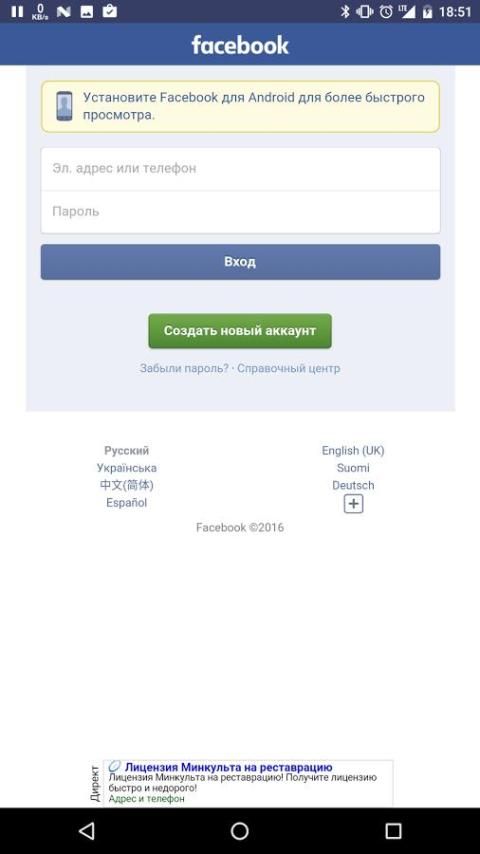Open recent apps with square icon

(393, 831)
